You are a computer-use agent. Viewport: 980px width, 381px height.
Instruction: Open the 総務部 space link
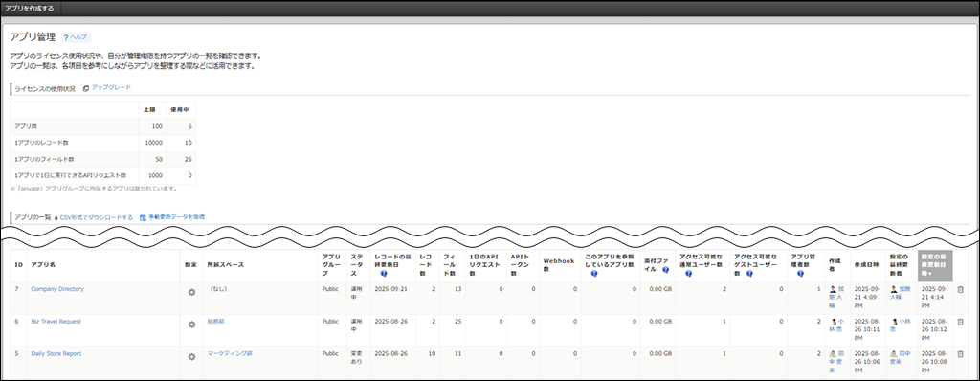tap(215, 321)
